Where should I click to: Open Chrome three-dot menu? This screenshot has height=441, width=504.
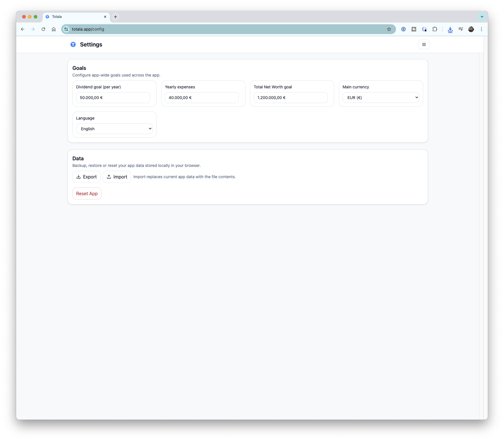point(481,29)
